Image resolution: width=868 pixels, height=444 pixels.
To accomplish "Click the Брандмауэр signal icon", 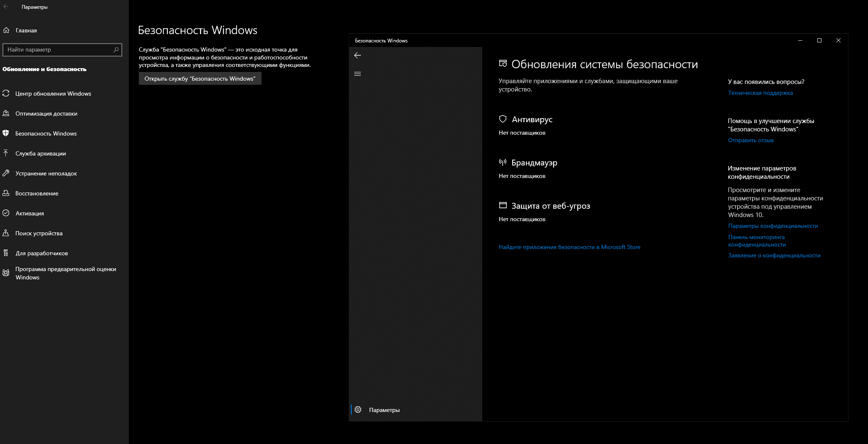I will [x=503, y=162].
